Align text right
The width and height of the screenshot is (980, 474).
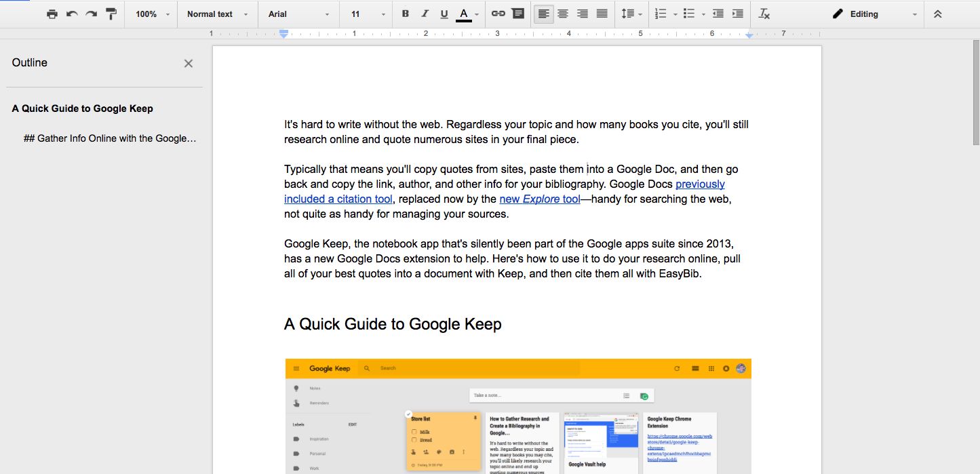click(x=582, y=14)
